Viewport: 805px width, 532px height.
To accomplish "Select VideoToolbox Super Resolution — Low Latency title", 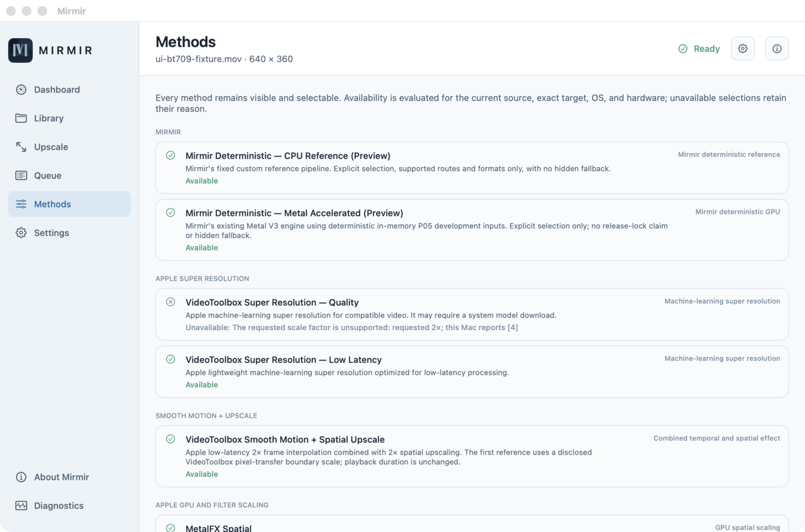I will (284, 360).
